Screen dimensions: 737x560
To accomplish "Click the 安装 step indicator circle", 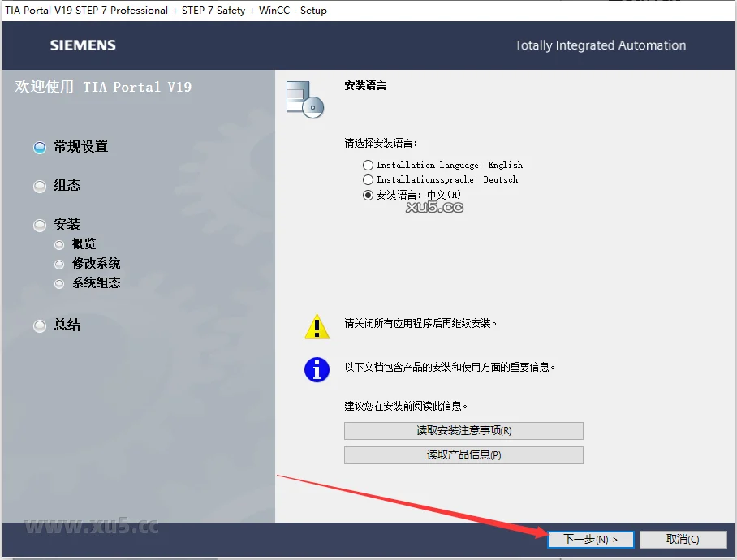I will click(39, 224).
